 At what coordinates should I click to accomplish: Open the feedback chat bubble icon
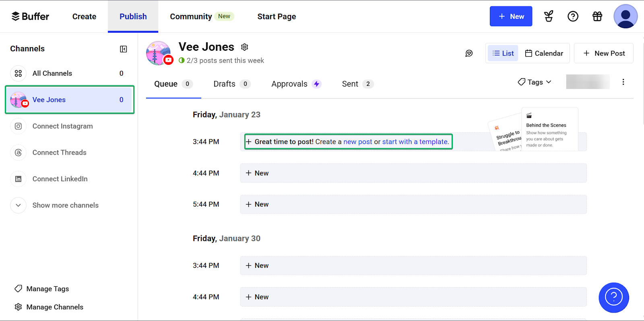coord(469,53)
